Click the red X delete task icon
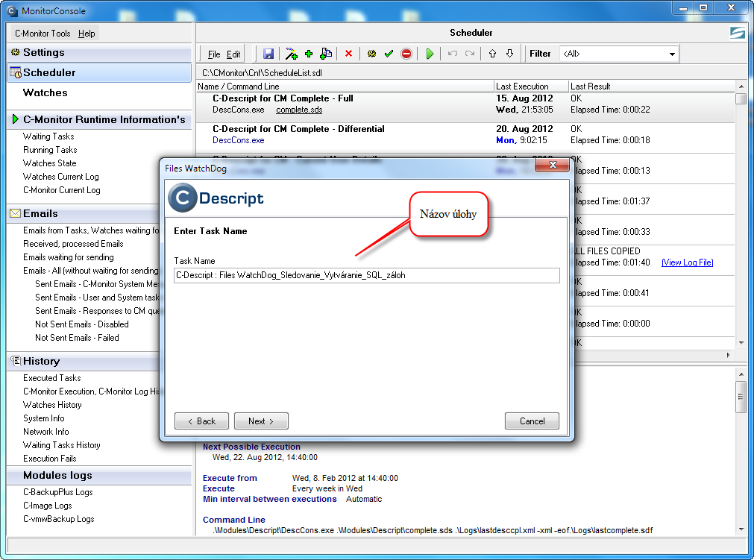This screenshot has width=754, height=560. pos(348,54)
